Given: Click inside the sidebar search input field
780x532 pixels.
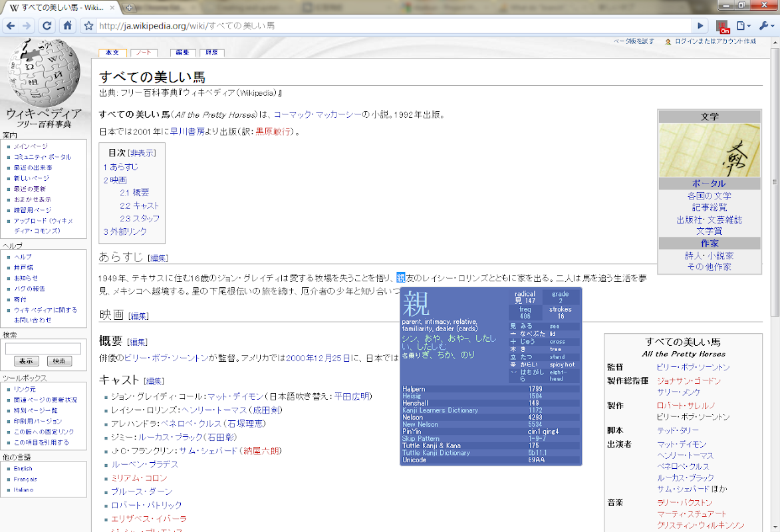Looking at the screenshot, I should [x=43, y=348].
